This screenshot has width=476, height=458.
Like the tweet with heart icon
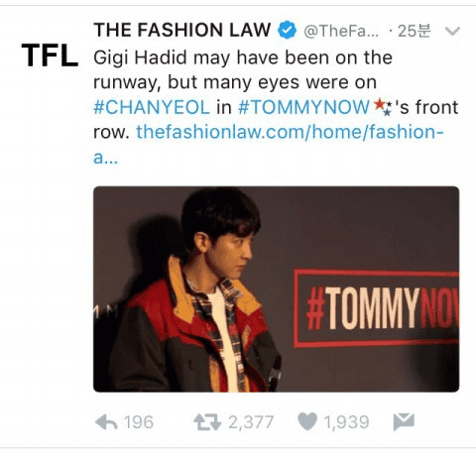307,421
